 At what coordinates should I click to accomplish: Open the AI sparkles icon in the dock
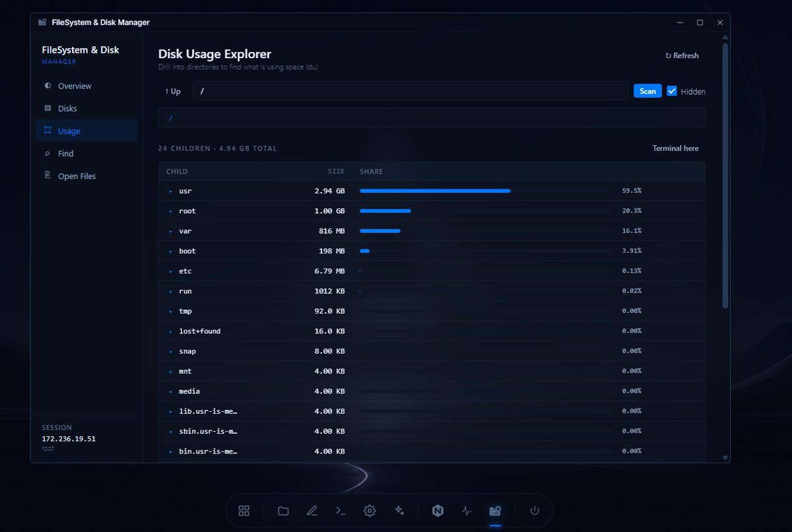tap(399, 511)
